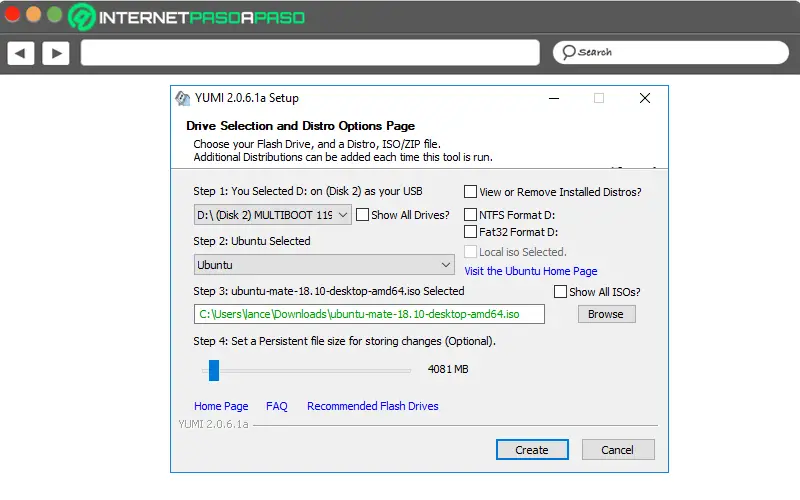Click the YUMI 2.0.6.1a footer text
The image size is (800, 500).
coord(213,424)
